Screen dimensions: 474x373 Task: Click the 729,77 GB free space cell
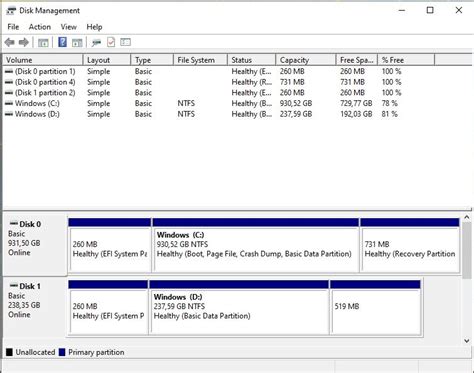click(356, 103)
